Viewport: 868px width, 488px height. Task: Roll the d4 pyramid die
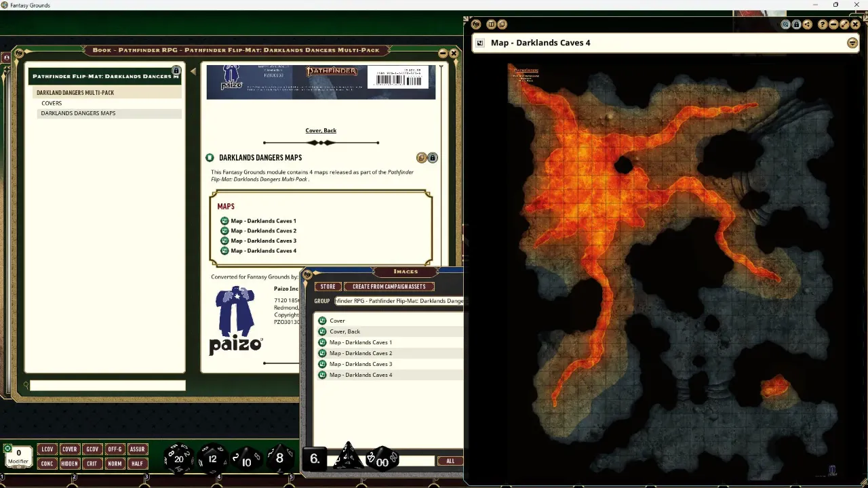coord(348,456)
